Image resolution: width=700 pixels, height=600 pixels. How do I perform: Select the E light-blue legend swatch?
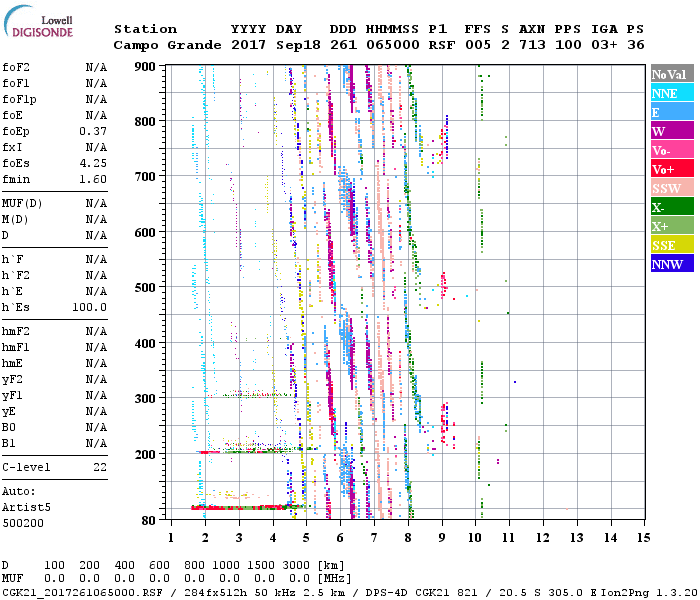(672, 112)
